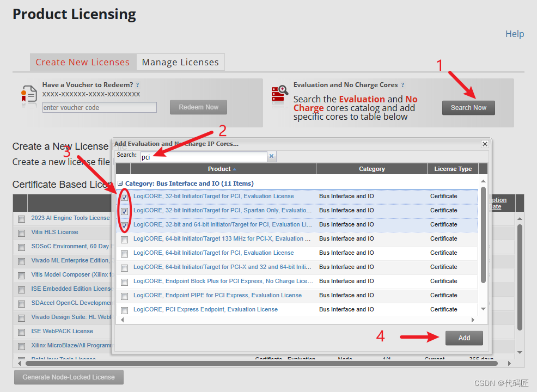The image size is (537, 392).
Task: Click the voucher help question mark icon
Action: click(137, 85)
